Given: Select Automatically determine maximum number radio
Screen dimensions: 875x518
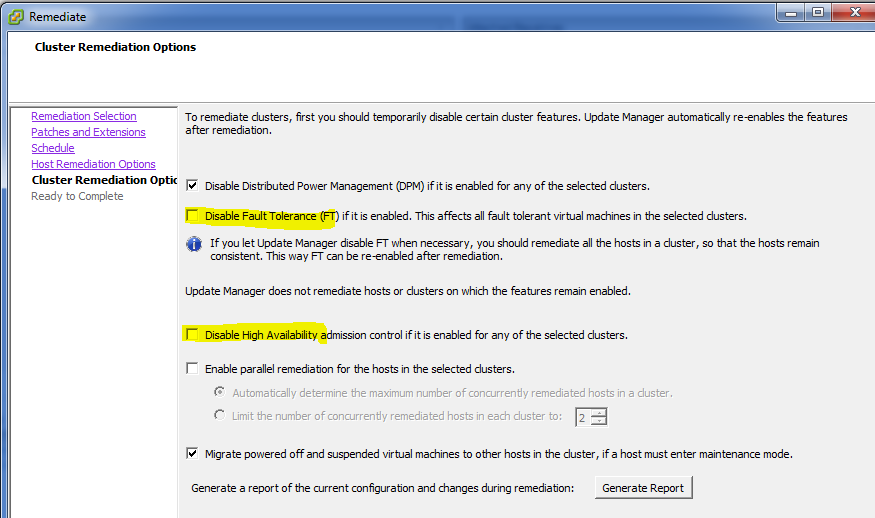Looking at the screenshot, I should coord(220,392).
